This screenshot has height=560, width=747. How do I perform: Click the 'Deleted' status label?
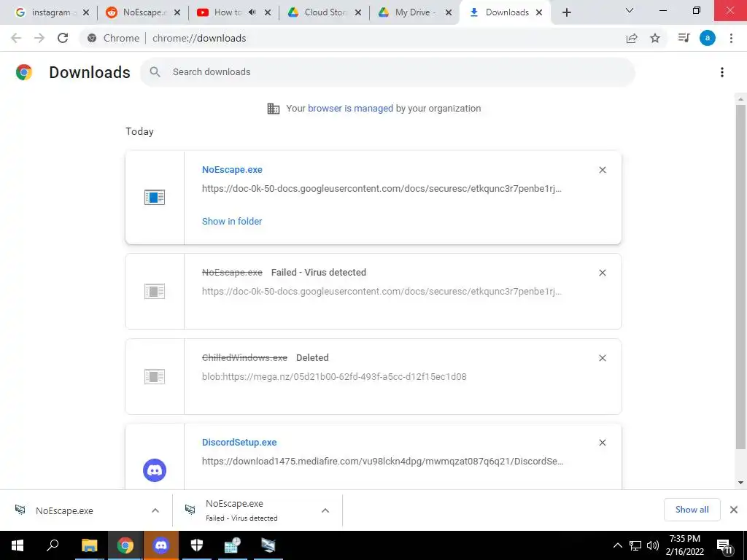click(x=312, y=357)
